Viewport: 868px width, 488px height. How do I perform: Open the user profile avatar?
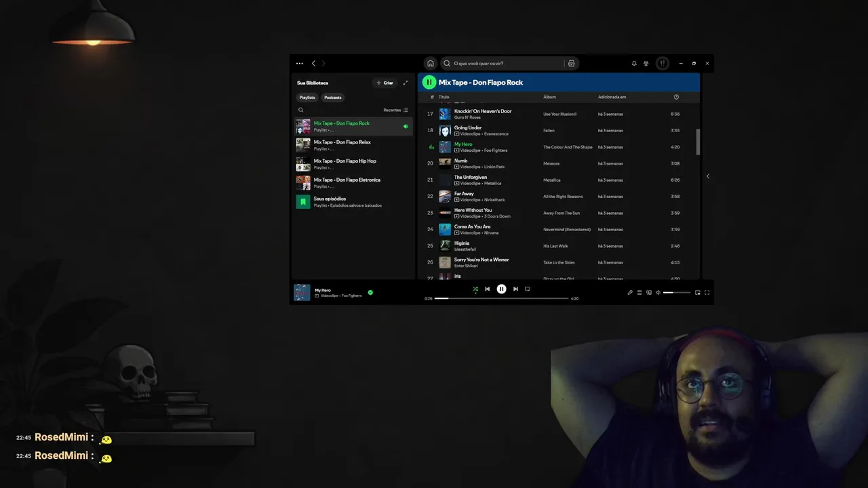[x=663, y=63]
